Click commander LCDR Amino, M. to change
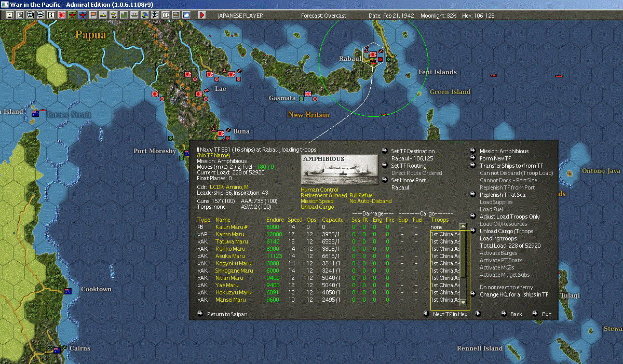 (x=229, y=186)
